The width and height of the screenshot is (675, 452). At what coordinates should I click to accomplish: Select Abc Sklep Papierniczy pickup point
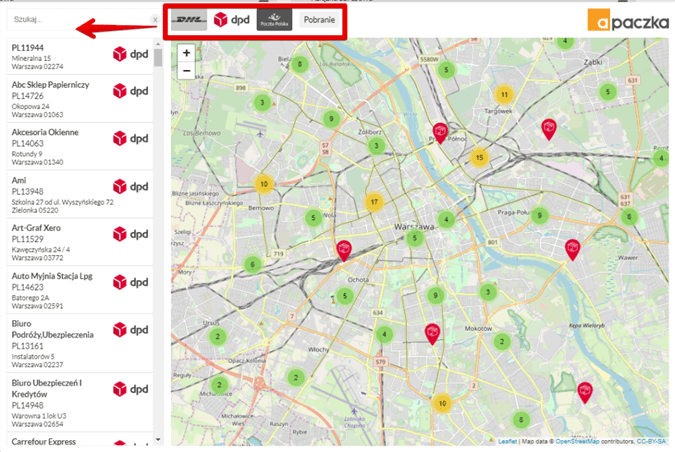point(80,99)
